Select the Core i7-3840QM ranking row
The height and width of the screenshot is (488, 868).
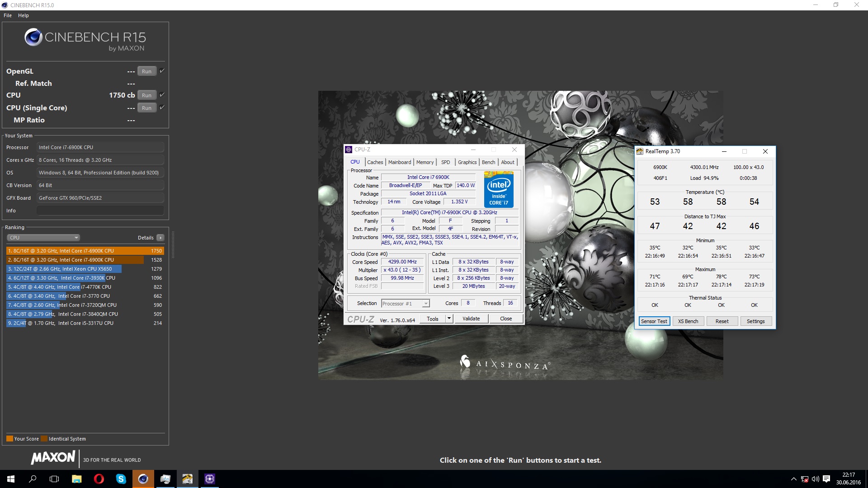(85, 314)
